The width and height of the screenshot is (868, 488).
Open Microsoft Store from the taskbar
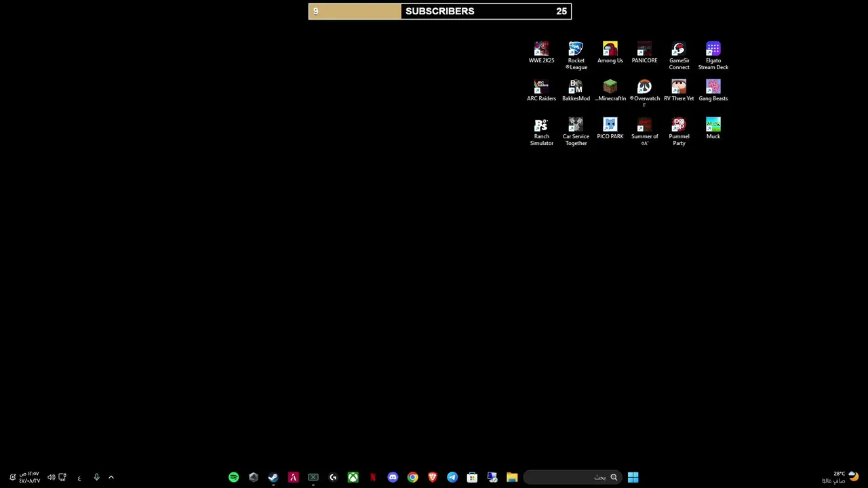[472, 477]
